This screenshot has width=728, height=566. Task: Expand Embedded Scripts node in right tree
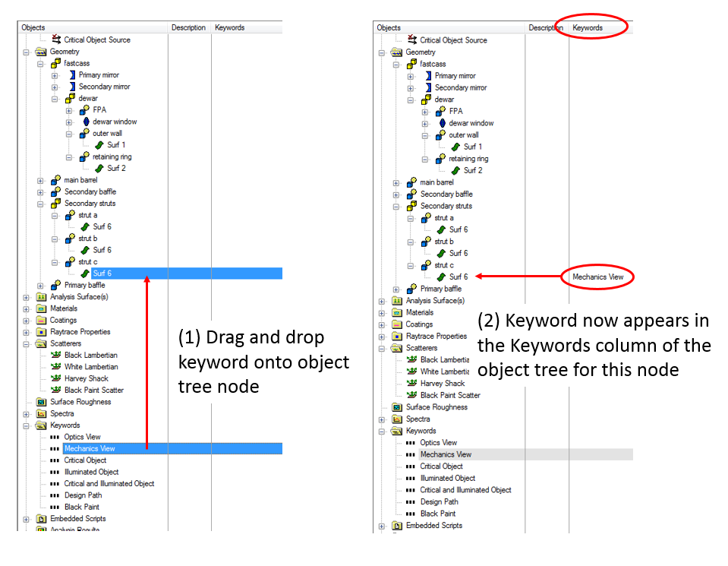(x=382, y=526)
